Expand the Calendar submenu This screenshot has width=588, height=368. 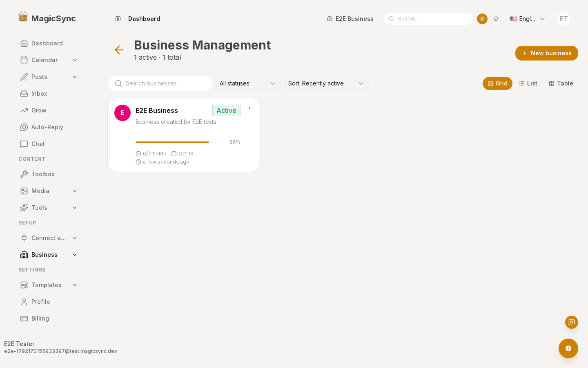point(75,60)
